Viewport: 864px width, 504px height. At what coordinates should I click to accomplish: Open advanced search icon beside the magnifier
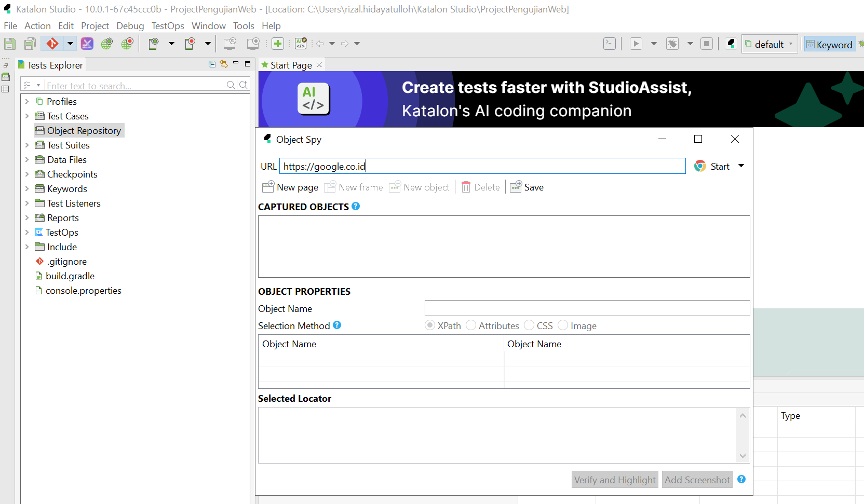[x=244, y=85]
